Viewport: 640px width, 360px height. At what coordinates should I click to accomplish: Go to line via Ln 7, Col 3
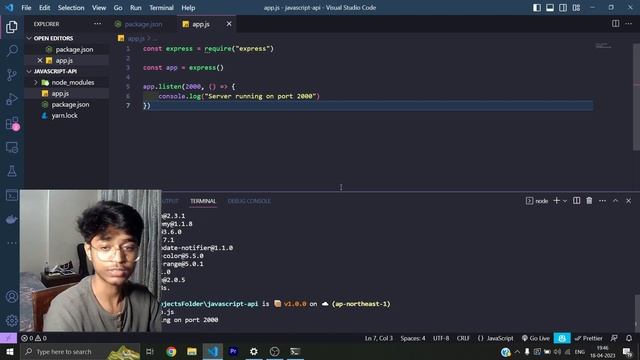pos(378,338)
